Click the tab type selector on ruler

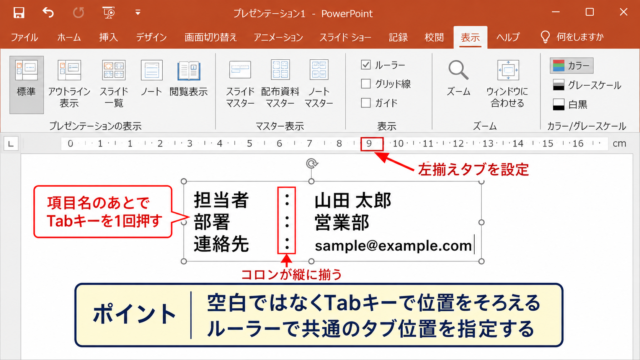tap(11, 144)
